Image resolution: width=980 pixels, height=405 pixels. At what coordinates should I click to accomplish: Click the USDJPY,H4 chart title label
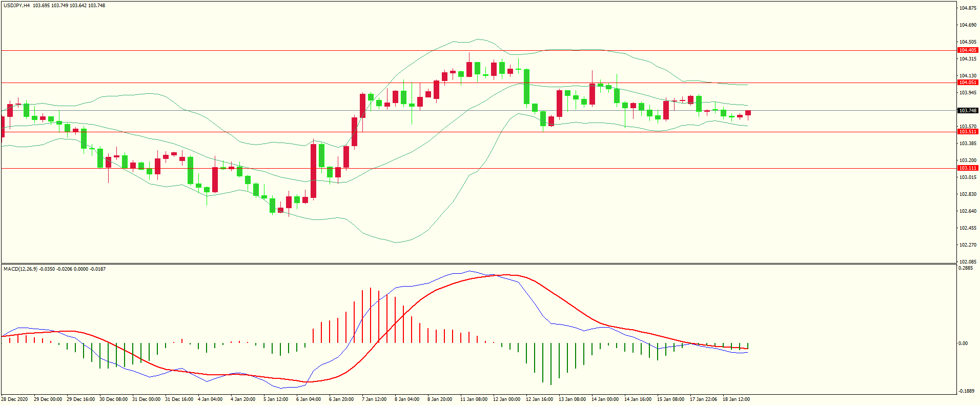[16, 6]
